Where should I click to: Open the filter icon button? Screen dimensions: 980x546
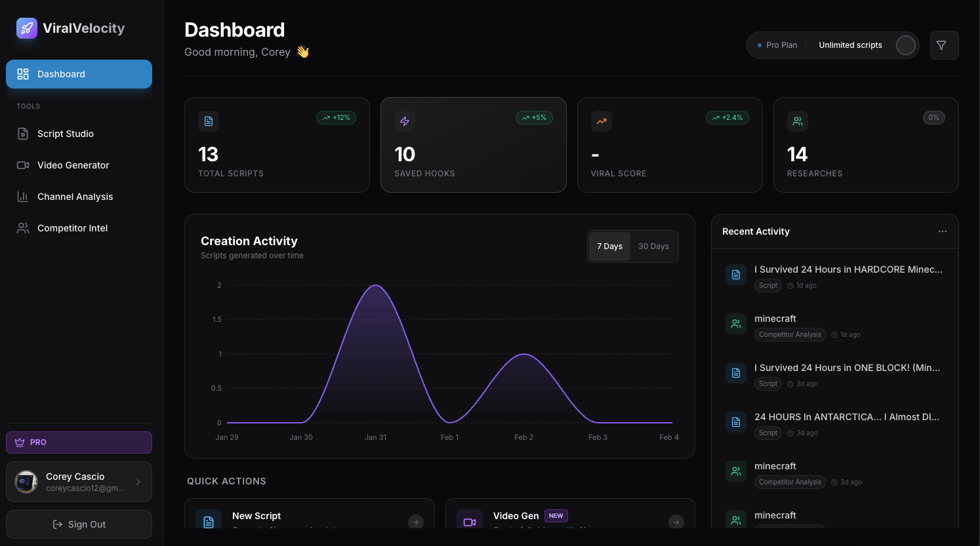click(944, 45)
